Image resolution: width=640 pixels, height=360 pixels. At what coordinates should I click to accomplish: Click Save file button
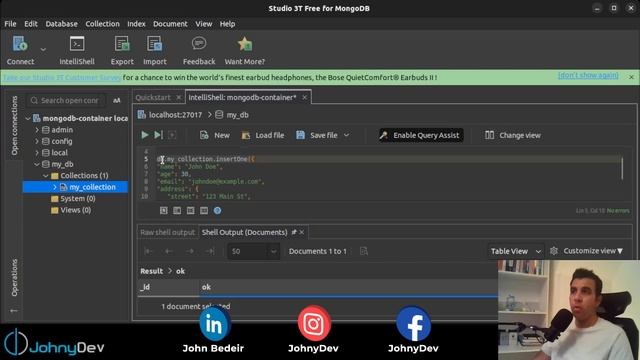[318, 135]
